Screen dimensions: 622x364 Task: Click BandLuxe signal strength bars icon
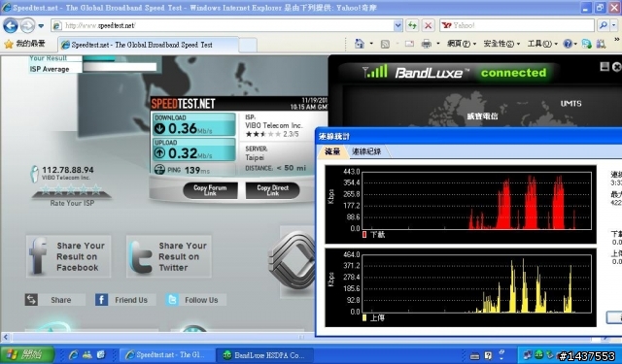(375, 72)
